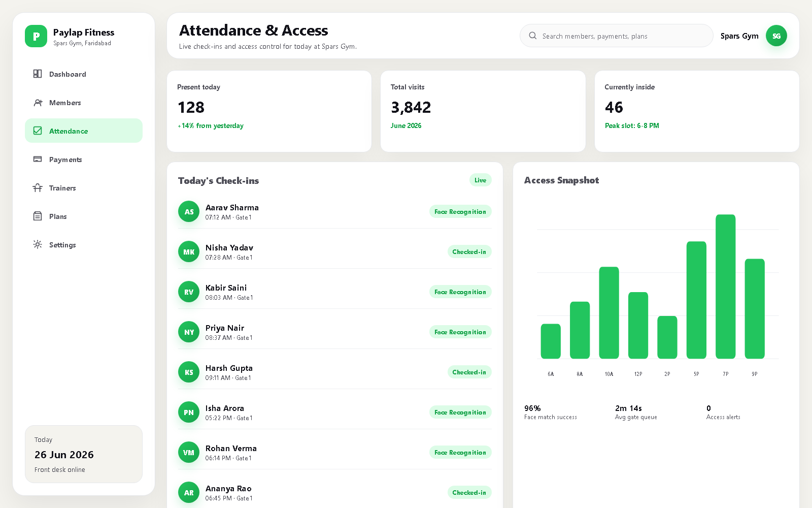Viewport: 812px width, 508px height.
Task: Click the Plans clipboard icon
Action: click(x=38, y=216)
